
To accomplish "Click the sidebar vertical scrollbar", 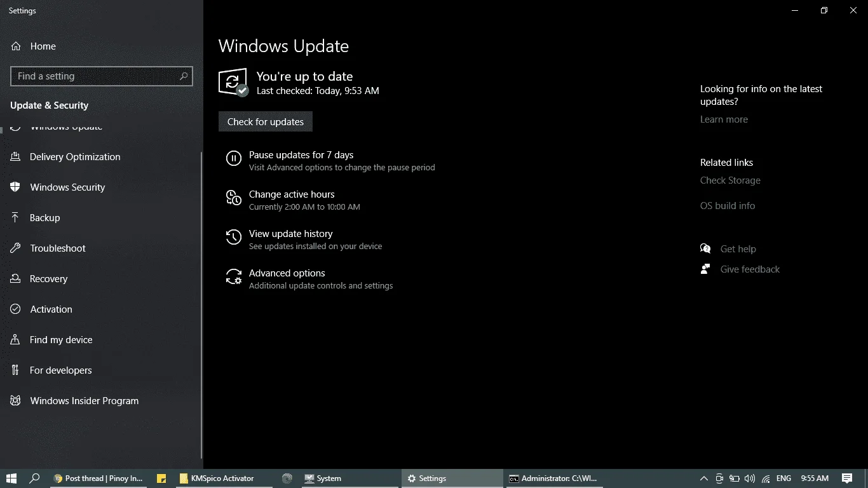I will 201,305.
